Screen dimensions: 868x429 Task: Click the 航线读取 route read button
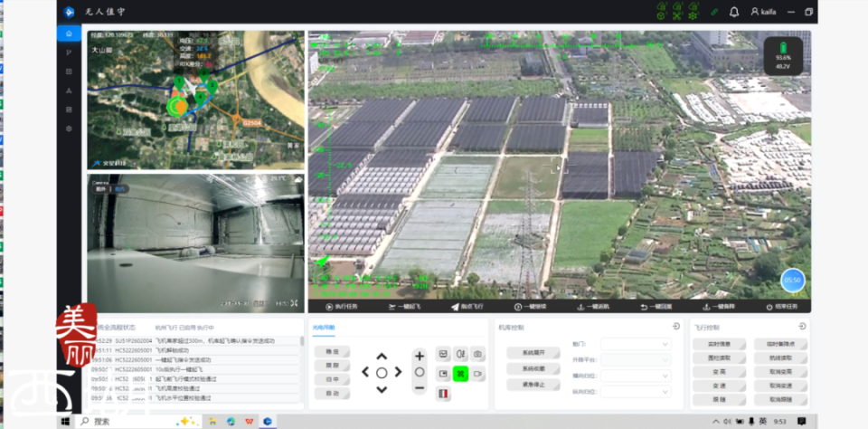(780, 358)
